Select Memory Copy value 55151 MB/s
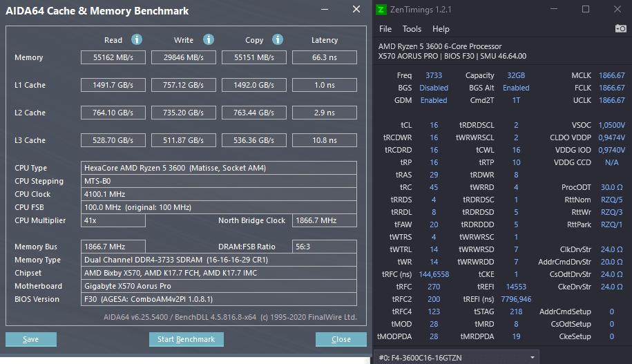The height and width of the screenshot is (364, 632). pyautogui.click(x=254, y=57)
